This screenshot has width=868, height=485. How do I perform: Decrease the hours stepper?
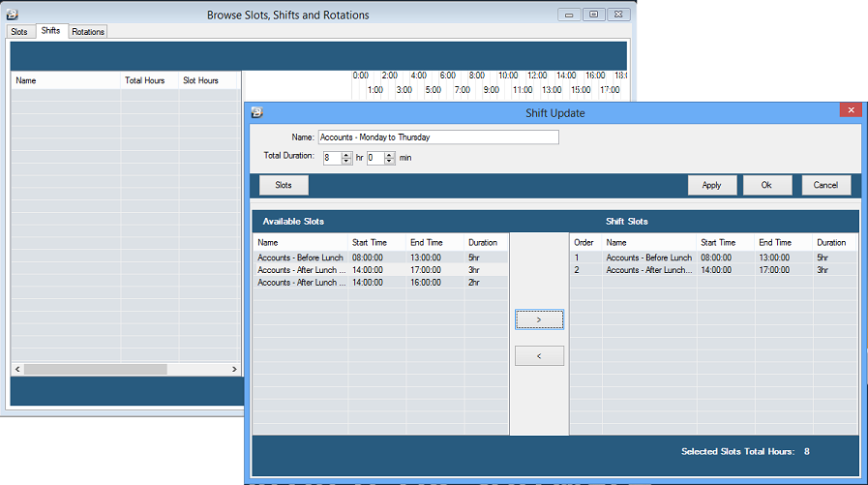tap(346, 161)
